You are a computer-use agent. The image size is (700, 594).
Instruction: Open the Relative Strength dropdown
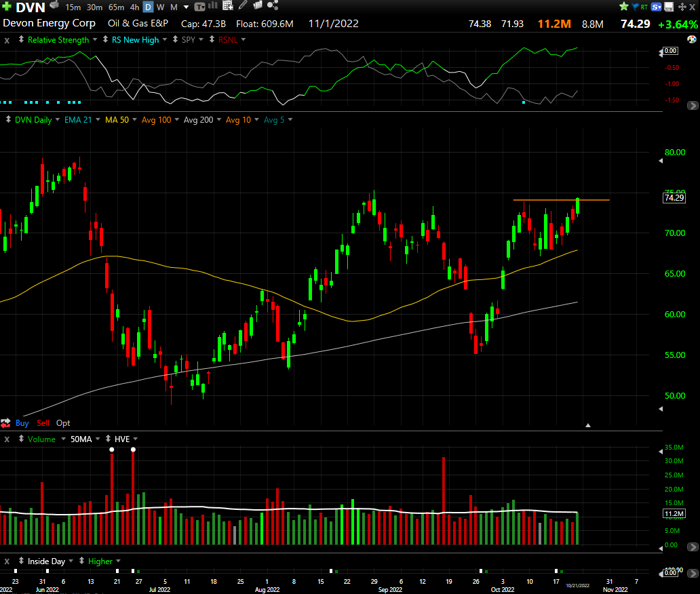95,40
